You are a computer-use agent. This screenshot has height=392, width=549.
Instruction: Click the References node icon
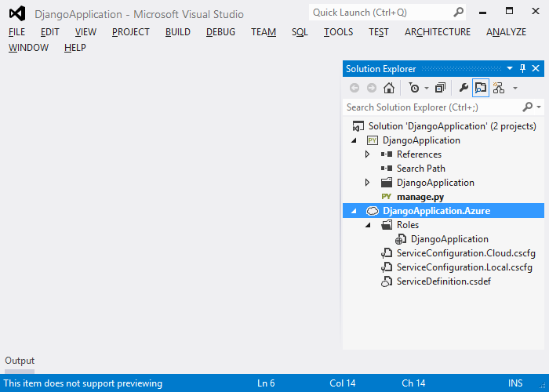(387, 154)
